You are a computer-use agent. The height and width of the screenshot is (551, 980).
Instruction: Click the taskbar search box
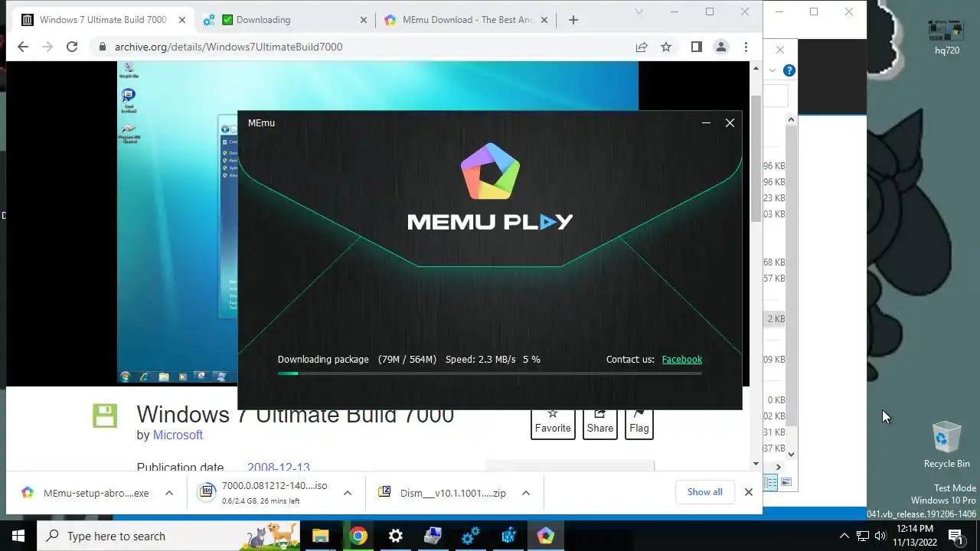coord(168,536)
